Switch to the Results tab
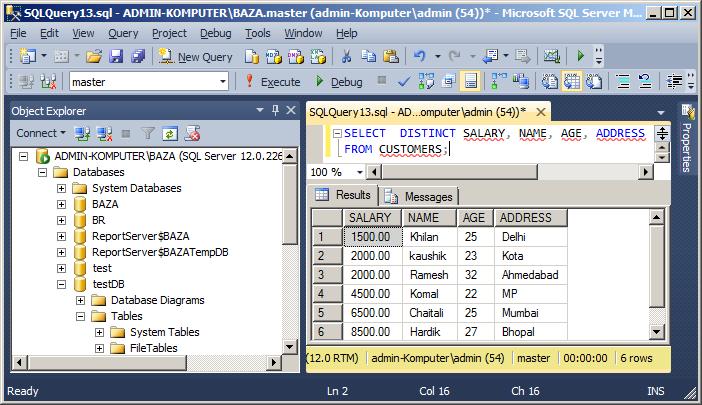 coord(343,195)
